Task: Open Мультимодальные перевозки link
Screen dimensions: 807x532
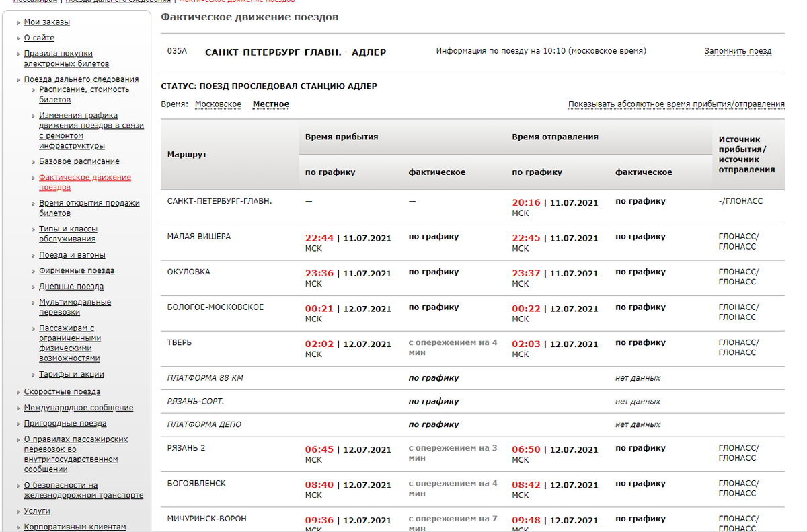Action: [75, 307]
